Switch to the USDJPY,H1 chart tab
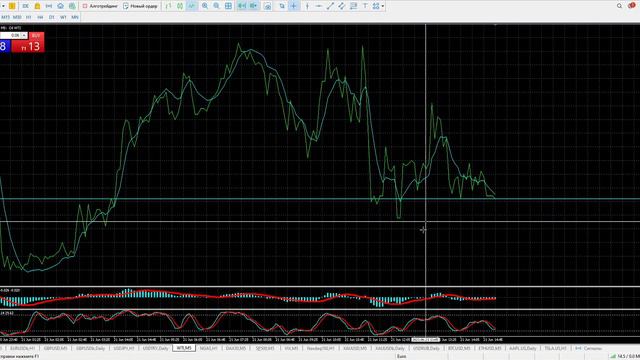Image resolution: width=640 pixels, height=360 pixels. coord(124,348)
